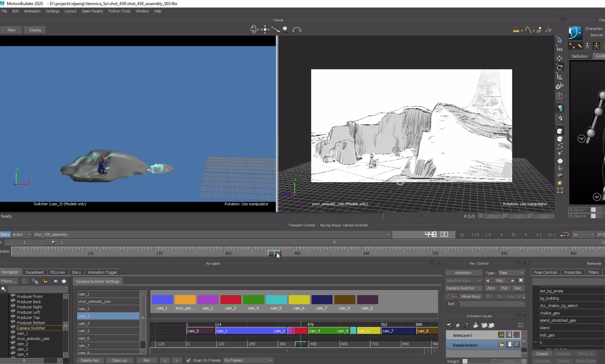Click the Navigator favorites star icon
605x364 pixels.
coord(35,281)
